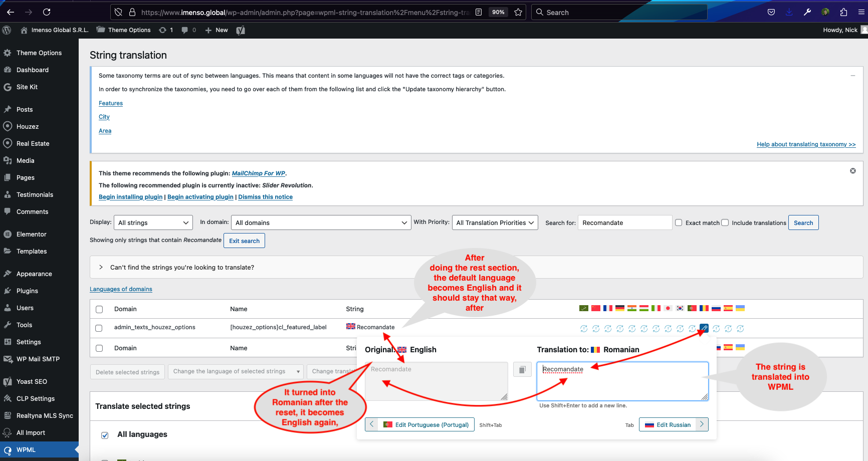
Task: Open the browser extensions puzzle icon
Action: point(843,12)
